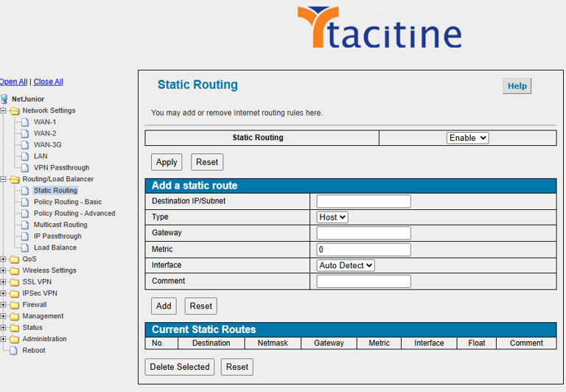Focus the Gateway input field
Viewport: 566px width, 392px height.
(363, 233)
